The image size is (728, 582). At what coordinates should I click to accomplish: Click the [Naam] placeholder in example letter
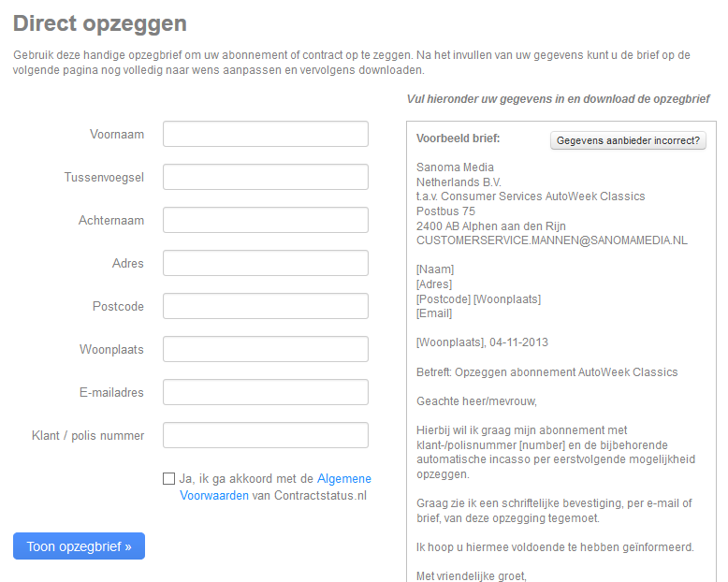pos(435,269)
